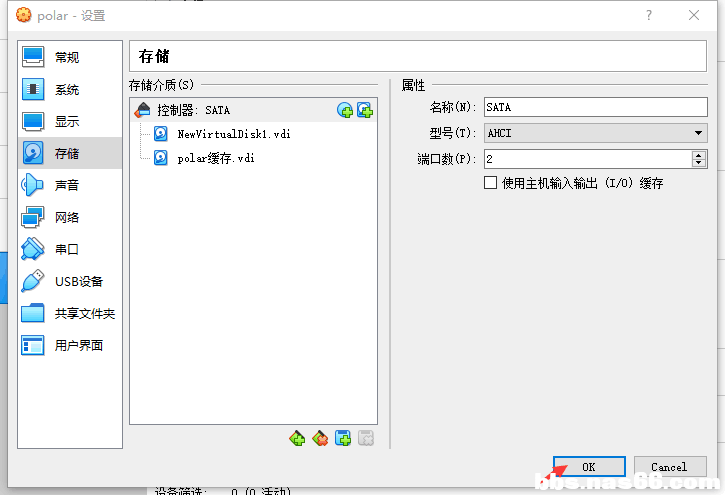Enable 使用主机输入输出 (I/O) 缓存 checkbox
This screenshot has width=725, height=495.
tap(491, 183)
